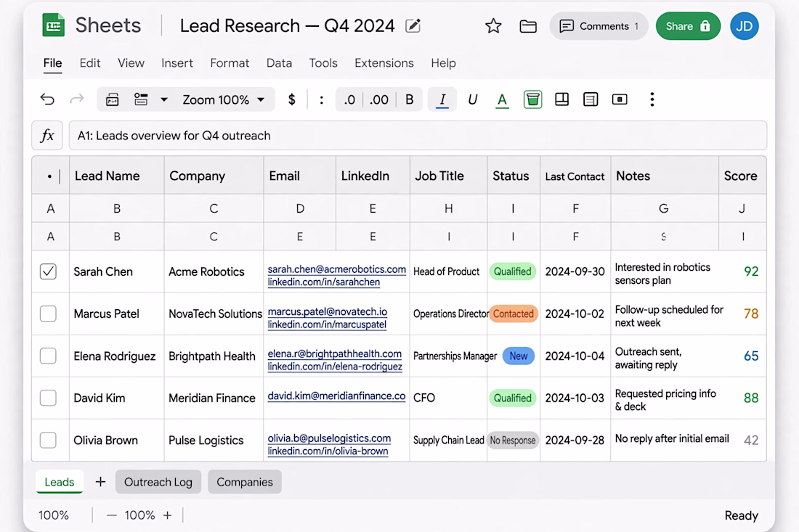The image size is (799, 532).
Task: Open the Comments button
Action: (x=599, y=26)
